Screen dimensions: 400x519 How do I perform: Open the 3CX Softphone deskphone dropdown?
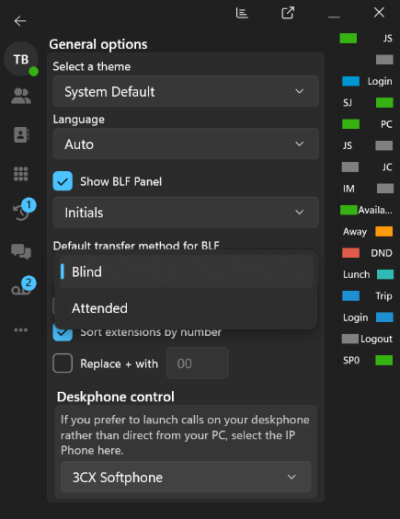186,477
